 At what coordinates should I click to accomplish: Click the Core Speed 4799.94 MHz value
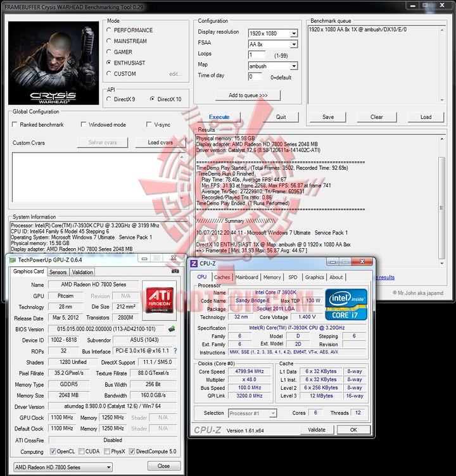(250, 372)
